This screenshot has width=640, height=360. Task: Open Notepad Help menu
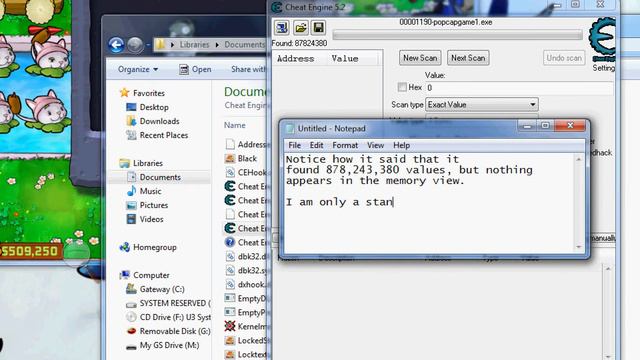[401, 145]
